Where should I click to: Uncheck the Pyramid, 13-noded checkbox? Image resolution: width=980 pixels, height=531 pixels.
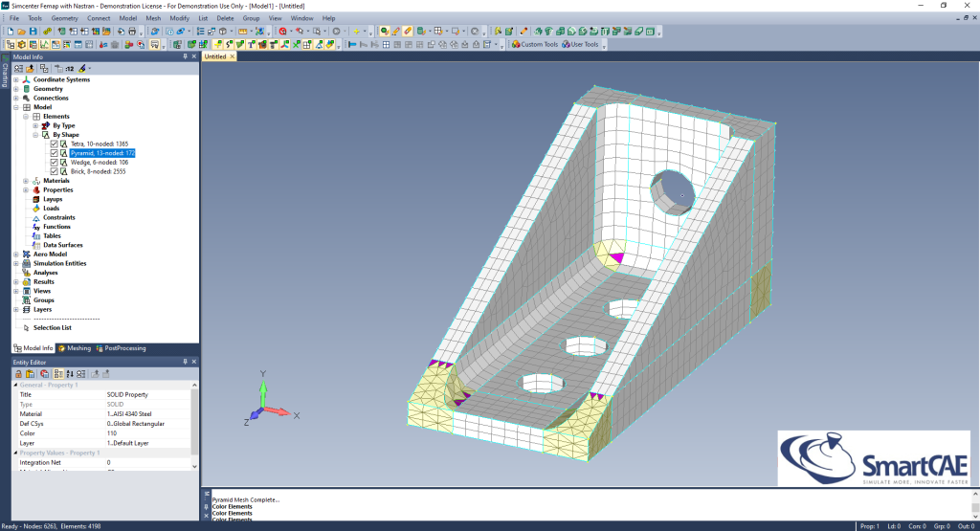pyautogui.click(x=54, y=153)
